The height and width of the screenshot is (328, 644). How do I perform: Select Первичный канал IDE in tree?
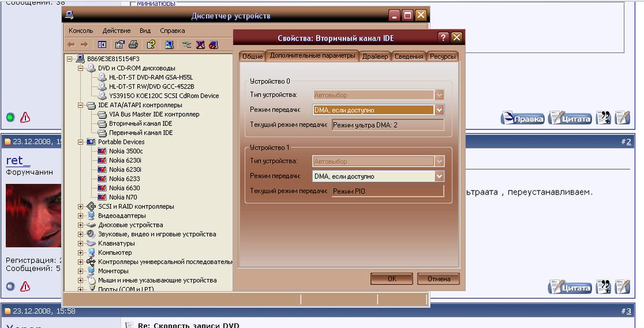(x=140, y=133)
